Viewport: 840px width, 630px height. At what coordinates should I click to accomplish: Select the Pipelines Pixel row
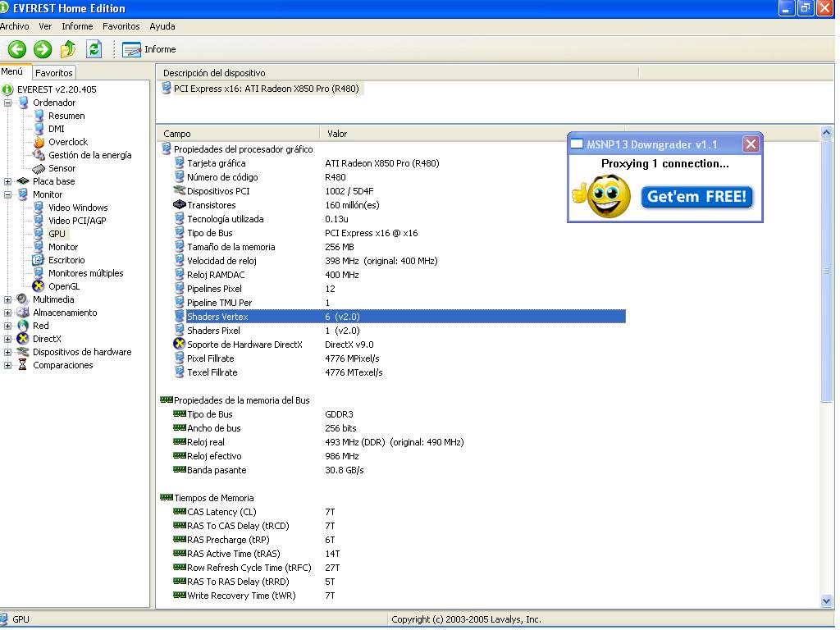399,289
